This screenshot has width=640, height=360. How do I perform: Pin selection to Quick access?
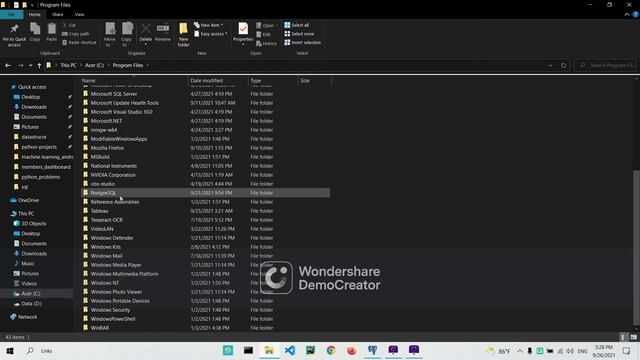click(14, 35)
